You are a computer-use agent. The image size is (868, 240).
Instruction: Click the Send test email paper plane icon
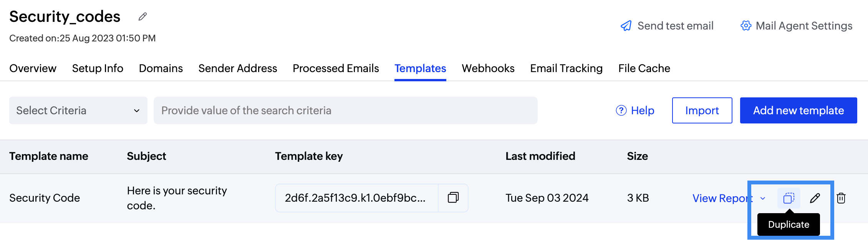[x=626, y=25]
